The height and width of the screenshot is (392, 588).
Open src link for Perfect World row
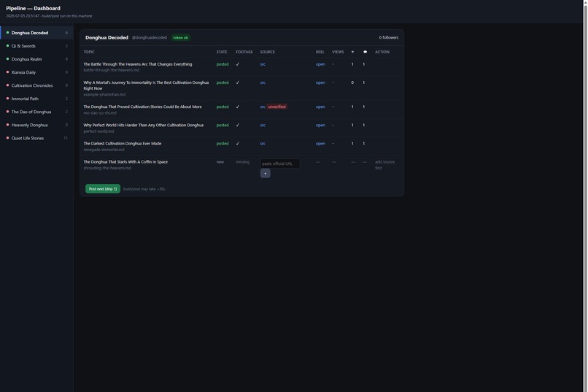(x=263, y=126)
